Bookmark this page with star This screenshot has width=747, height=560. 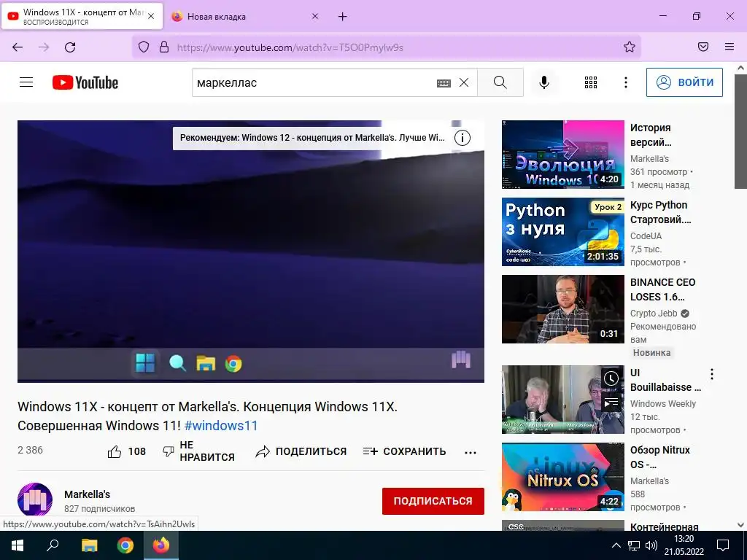[x=630, y=47]
